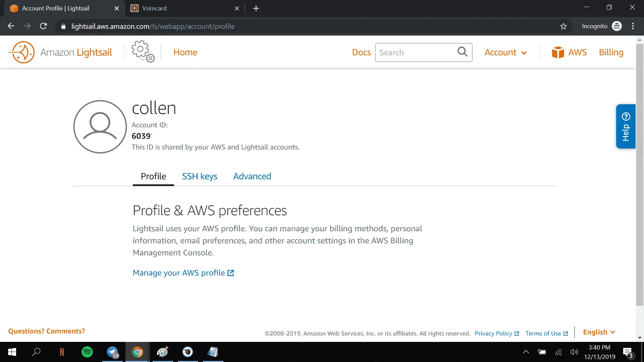Click the search magnifier icon
Screen dimensions: 644x362
[x=462, y=52]
